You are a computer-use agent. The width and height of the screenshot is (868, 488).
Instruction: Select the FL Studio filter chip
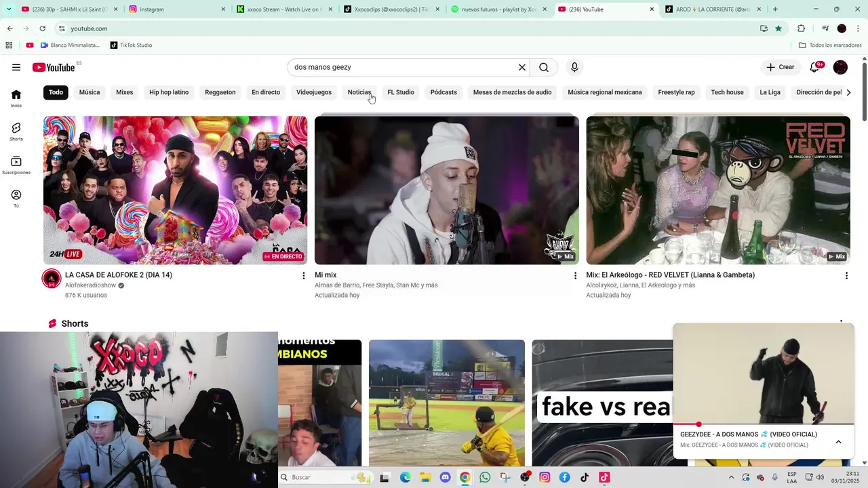[x=401, y=92]
